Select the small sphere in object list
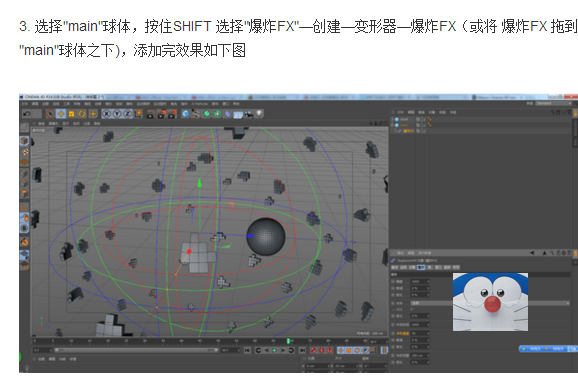This screenshot has height=381, width=578. (x=404, y=119)
